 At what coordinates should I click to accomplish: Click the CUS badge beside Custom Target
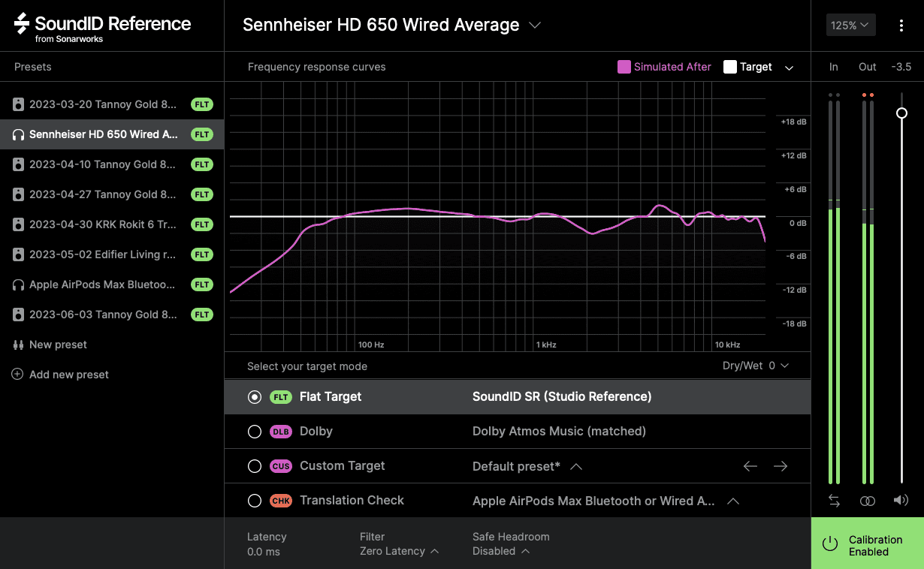(281, 466)
